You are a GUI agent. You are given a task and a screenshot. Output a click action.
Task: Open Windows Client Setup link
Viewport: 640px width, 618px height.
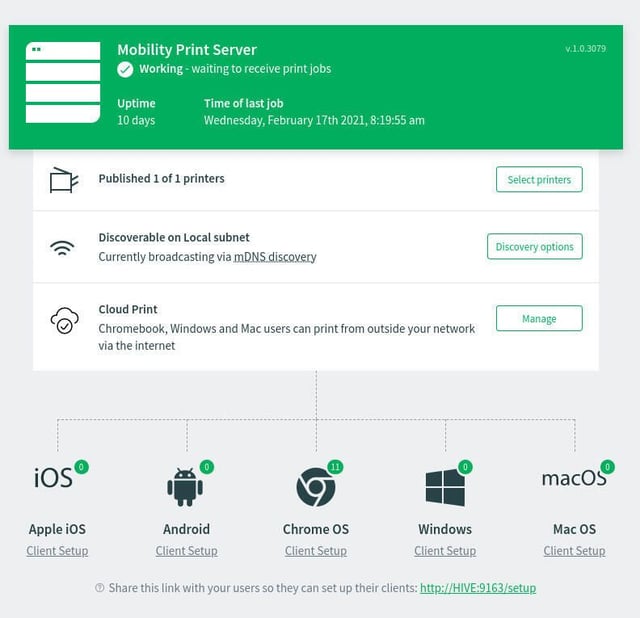pyautogui.click(x=445, y=551)
